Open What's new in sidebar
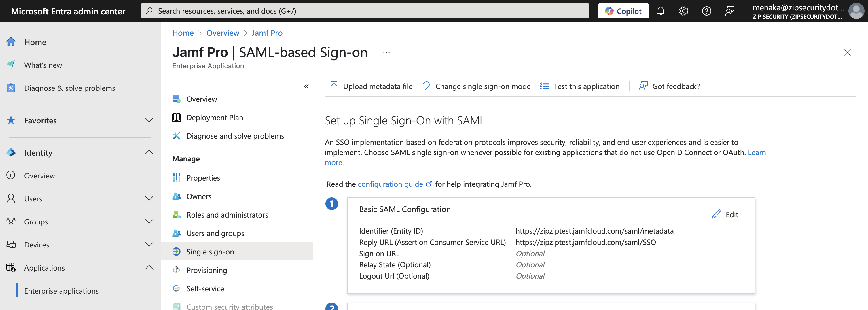This screenshot has height=310, width=868. [x=43, y=65]
